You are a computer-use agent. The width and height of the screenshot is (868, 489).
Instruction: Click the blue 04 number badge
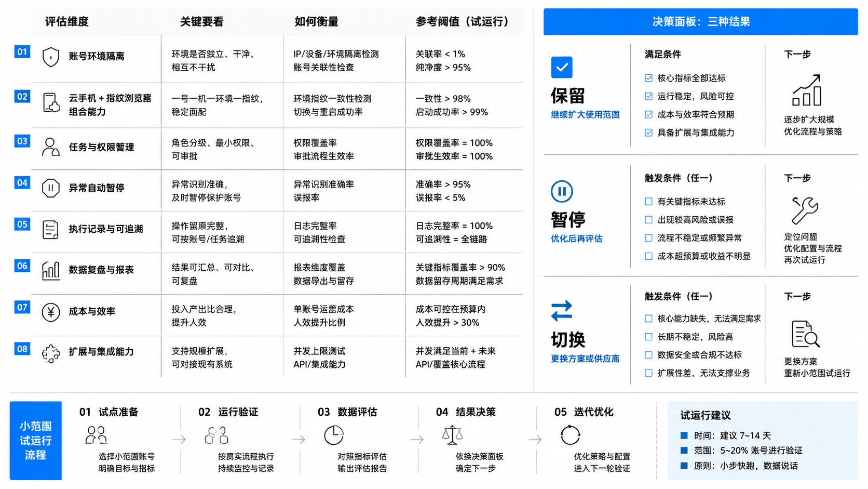[22, 182]
